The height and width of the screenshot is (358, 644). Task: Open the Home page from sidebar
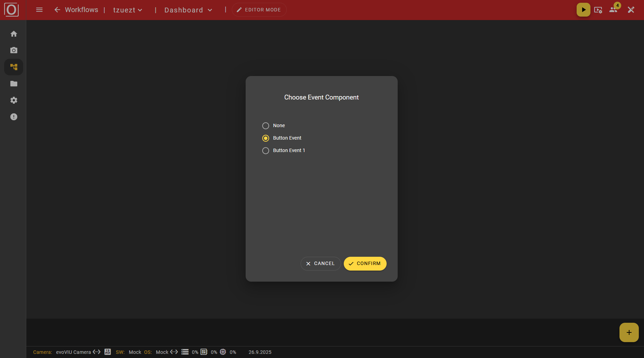pos(14,34)
